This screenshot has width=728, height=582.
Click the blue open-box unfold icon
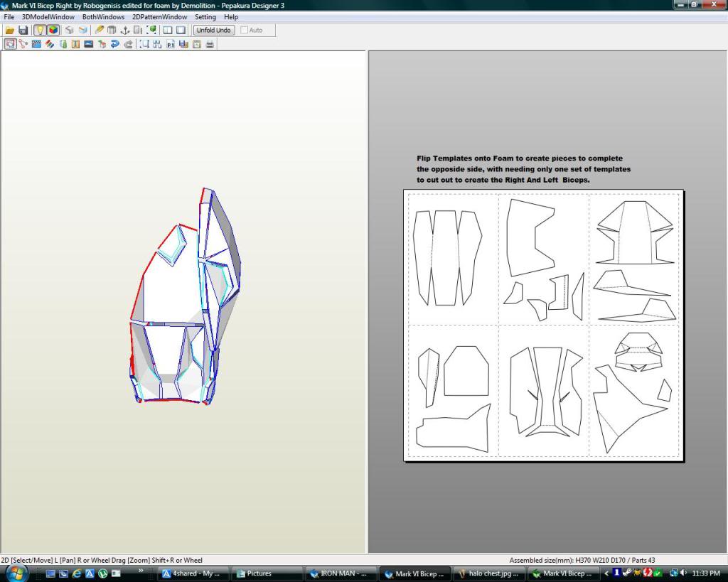pyautogui.click(x=82, y=30)
